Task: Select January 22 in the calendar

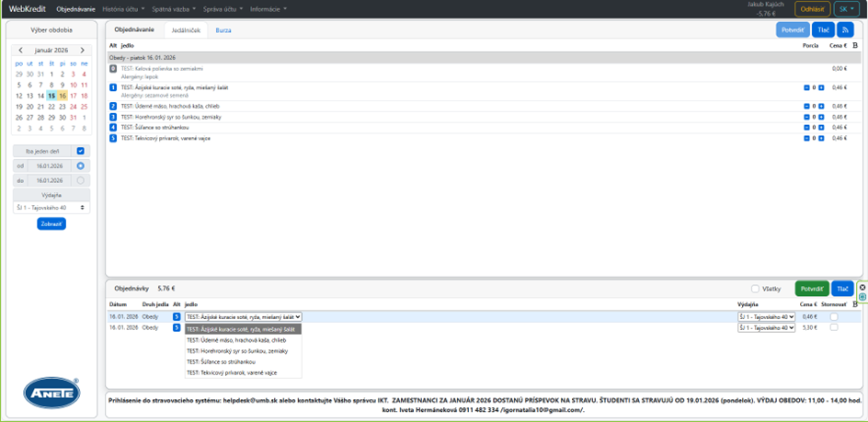Action: 51,107
